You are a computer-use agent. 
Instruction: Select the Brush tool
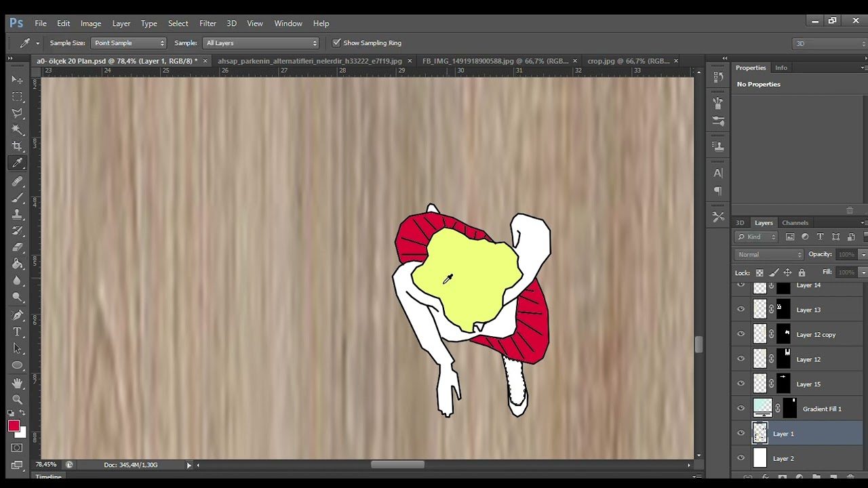(17, 198)
